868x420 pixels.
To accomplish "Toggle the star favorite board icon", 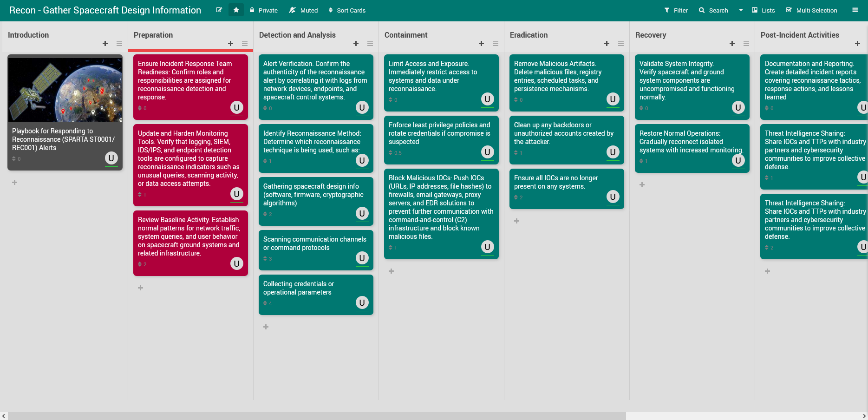I will 236,10.
